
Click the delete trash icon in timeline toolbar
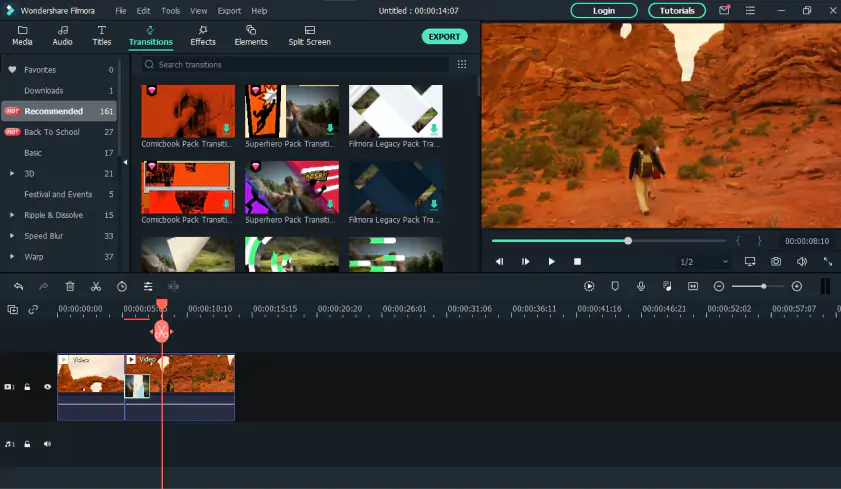click(x=70, y=286)
